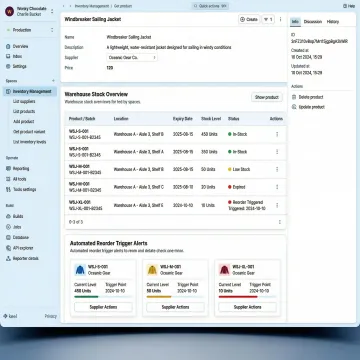
Task: Open the Database icon in the sidebar
Action: click(x=8, y=237)
